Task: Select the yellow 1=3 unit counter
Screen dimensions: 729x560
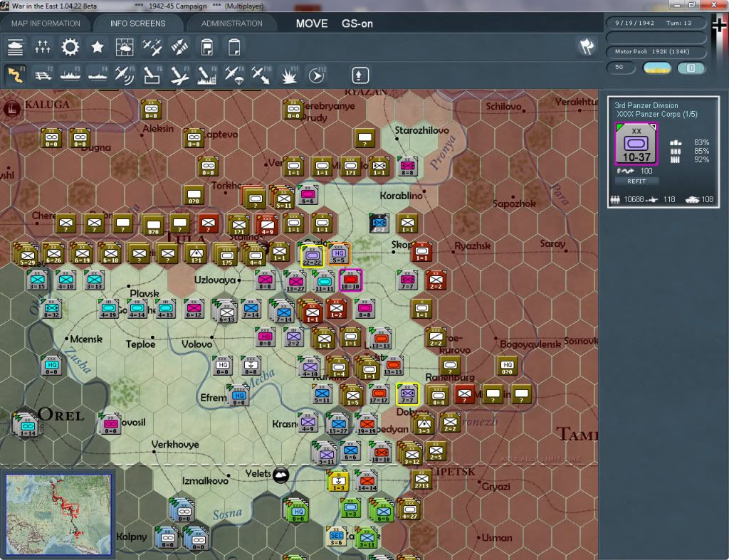Action: (338, 481)
